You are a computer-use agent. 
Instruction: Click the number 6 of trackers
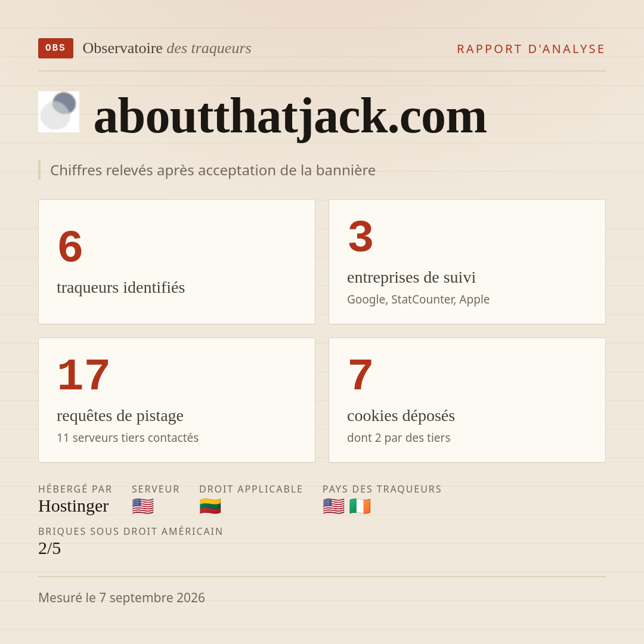70,246
